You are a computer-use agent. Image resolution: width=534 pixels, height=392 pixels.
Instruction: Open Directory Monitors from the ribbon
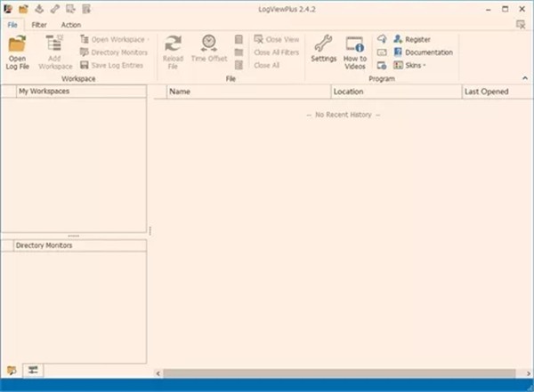point(114,52)
